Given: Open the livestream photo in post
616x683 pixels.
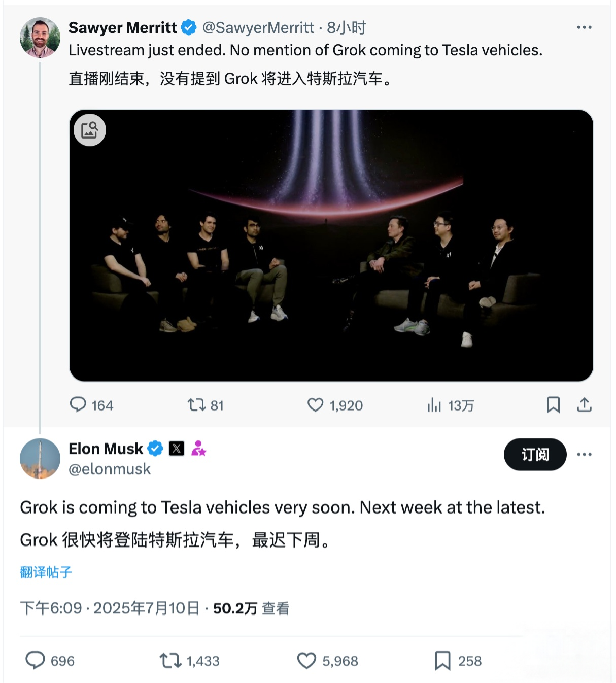Looking at the screenshot, I should 331,254.
